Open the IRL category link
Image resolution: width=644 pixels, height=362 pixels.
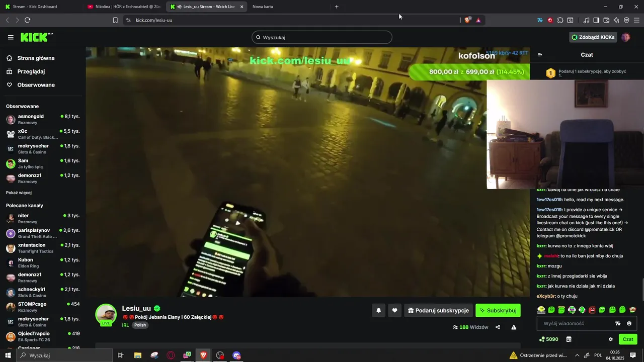pyautogui.click(x=125, y=325)
